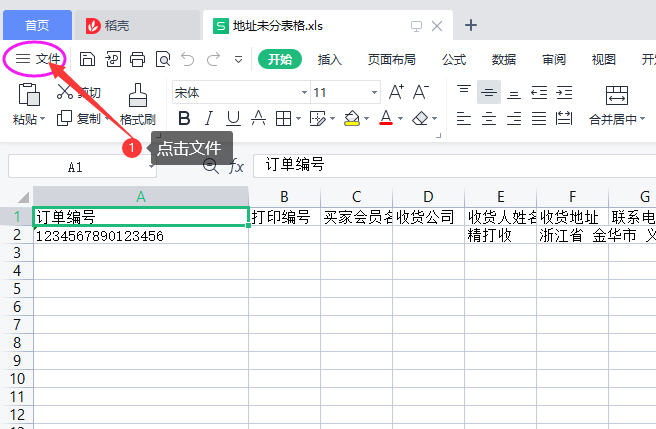The height and width of the screenshot is (429, 656).
Task: Click the select-all corner triangle
Action: pos(23,197)
